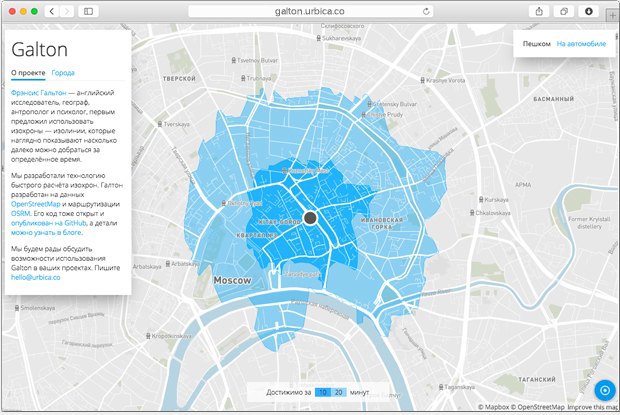The height and width of the screenshot is (415, 620).
Task: Open the OSRM link
Action: point(21,213)
